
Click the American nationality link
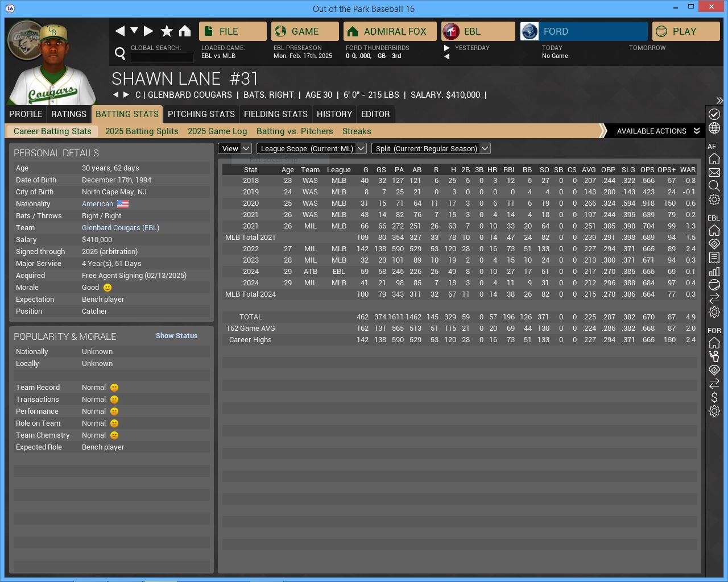(x=98, y=204)
